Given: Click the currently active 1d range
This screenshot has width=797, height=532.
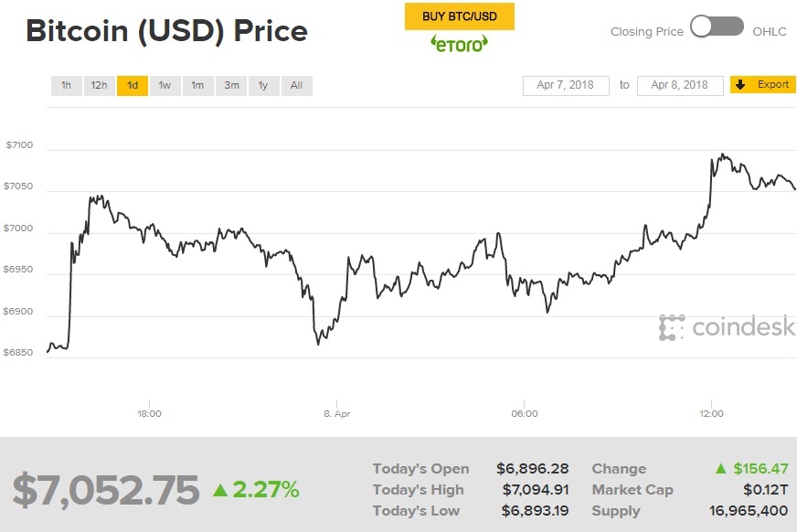Looking at the screenshot, I should pos(132,84).
